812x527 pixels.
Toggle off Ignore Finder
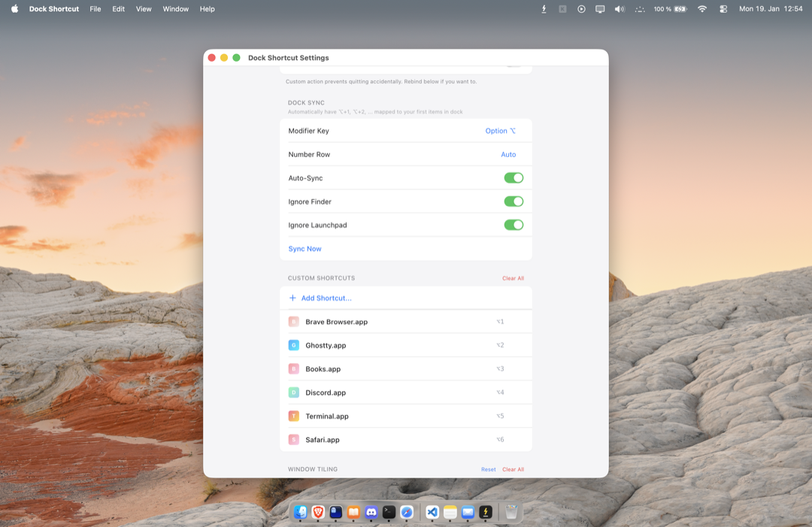[514, 201]
